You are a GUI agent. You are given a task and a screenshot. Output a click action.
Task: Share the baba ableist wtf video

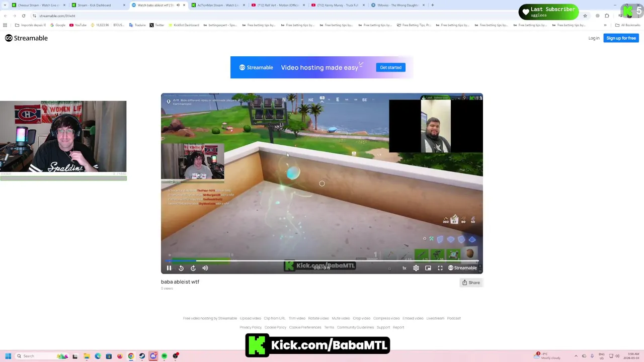coord(471,283)
